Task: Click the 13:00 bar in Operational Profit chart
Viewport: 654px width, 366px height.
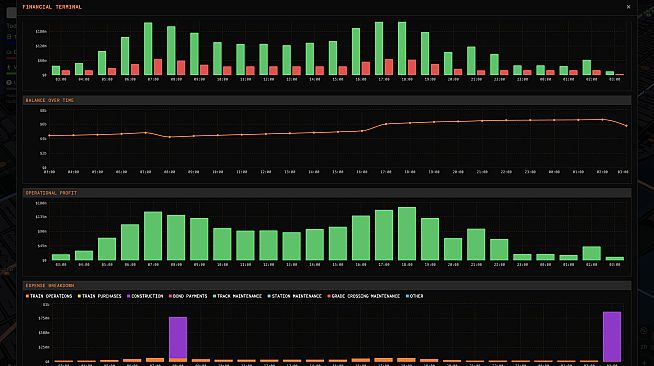Action: coord(292,246)
